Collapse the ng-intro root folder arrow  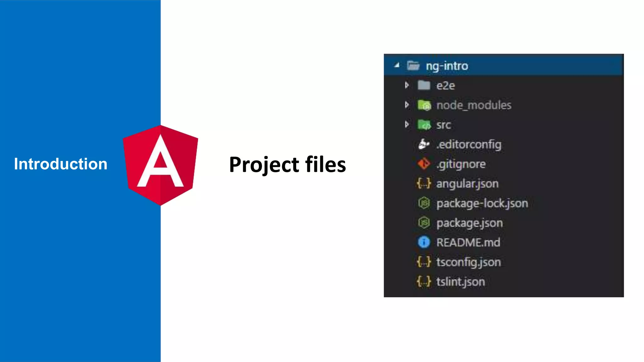pyautogui.click(x=397, y=65)
